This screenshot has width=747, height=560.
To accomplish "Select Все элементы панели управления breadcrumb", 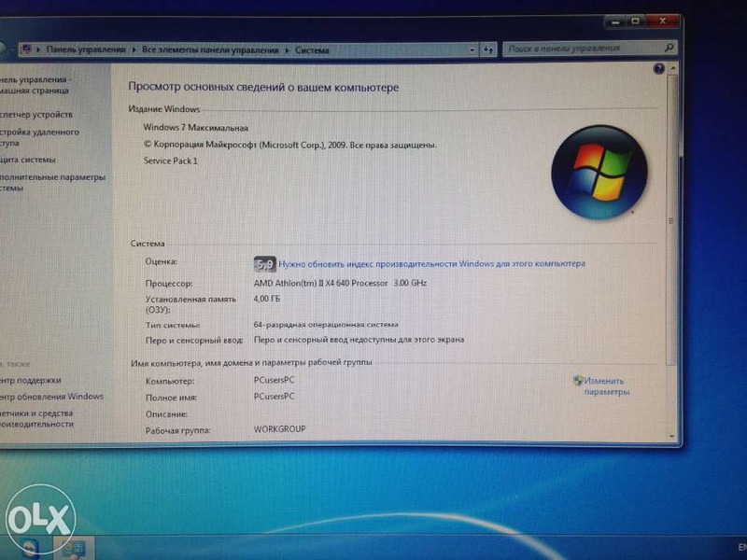I will pos(211,50).
